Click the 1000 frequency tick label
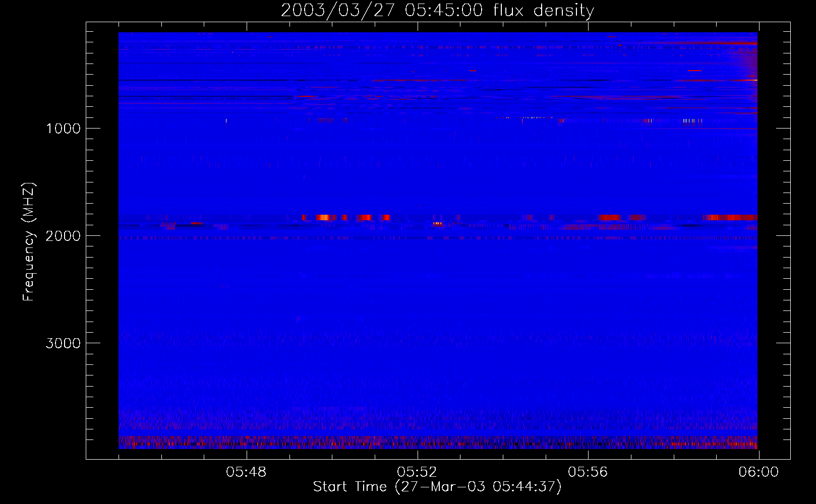Screen dimensions: 816x504 click(63, 129)
